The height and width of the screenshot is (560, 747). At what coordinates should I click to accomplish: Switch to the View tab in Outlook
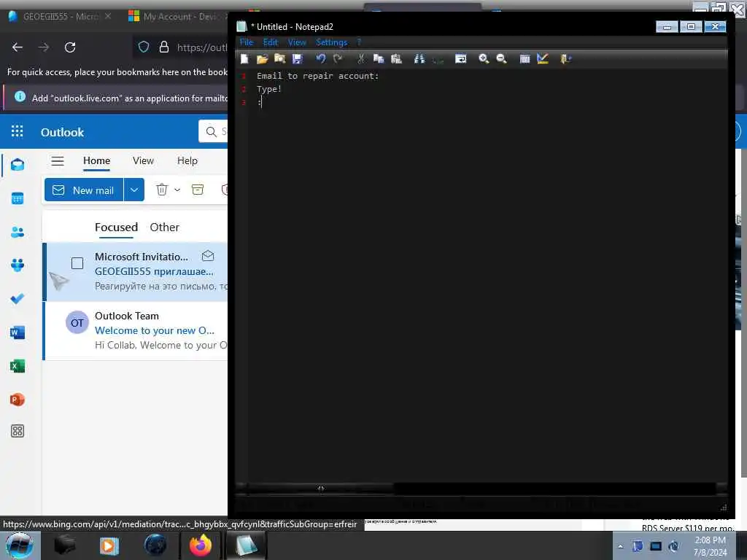point(143,160)
